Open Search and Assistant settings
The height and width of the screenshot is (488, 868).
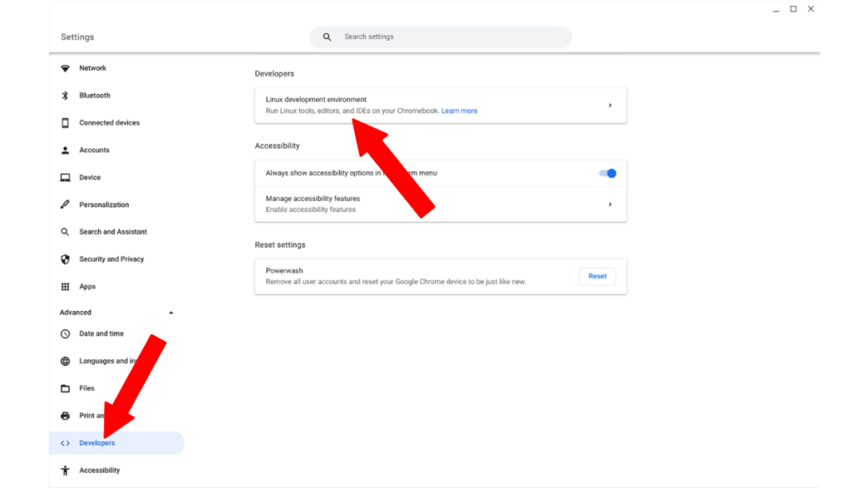pos(113,231)
